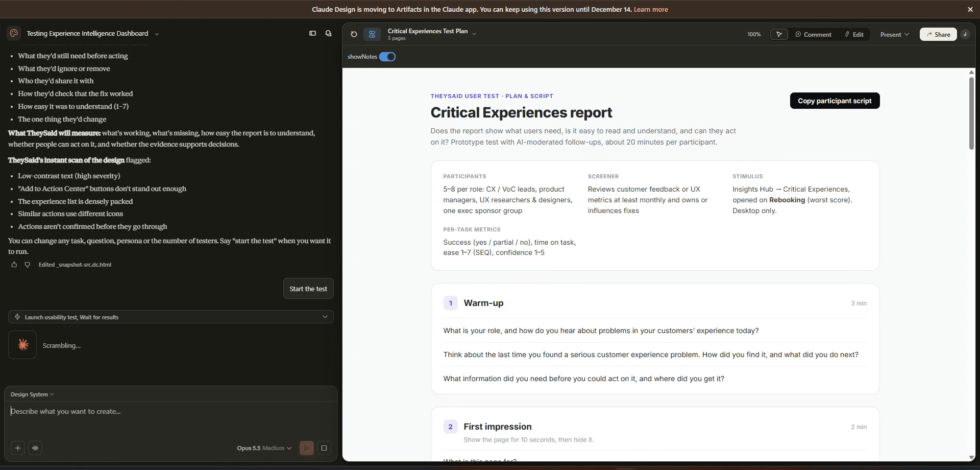Click the number 1 badge beside Warm-up
Screen dimensions: 980x470
[x=450, y=303]
